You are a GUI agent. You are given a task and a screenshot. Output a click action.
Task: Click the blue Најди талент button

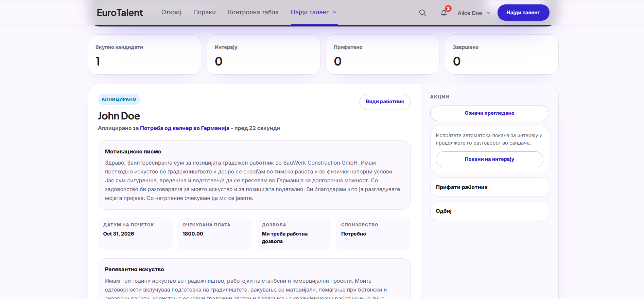(x=523, y=13)
